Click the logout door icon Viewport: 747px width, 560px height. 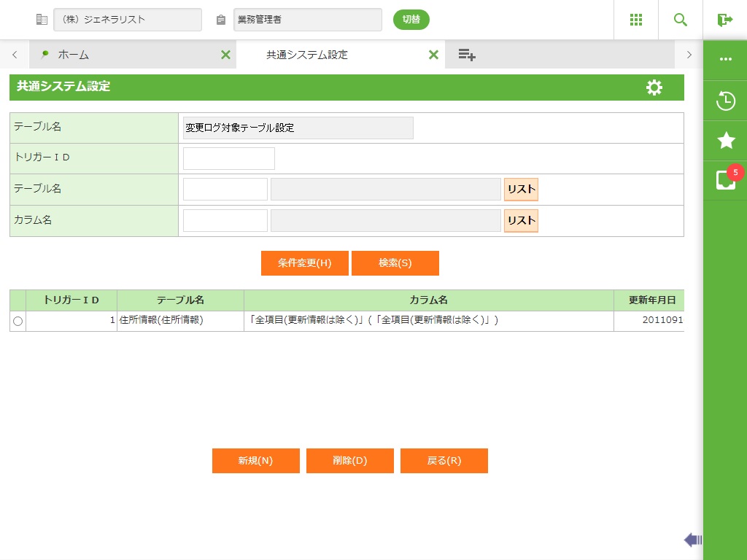tap(724, 20)
